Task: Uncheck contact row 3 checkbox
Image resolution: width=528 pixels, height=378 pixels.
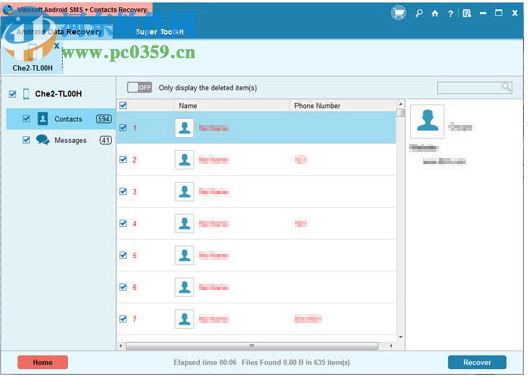Action: [123, 192]
